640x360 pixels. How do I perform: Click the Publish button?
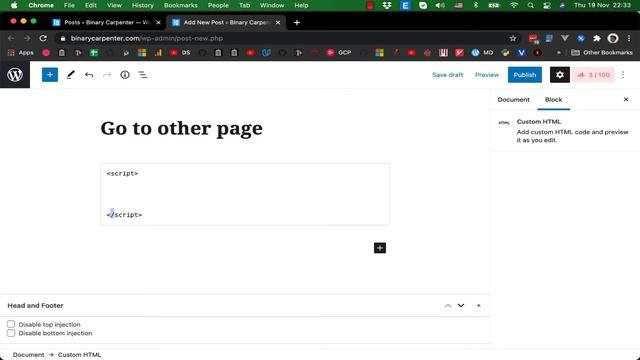(524, 75)
